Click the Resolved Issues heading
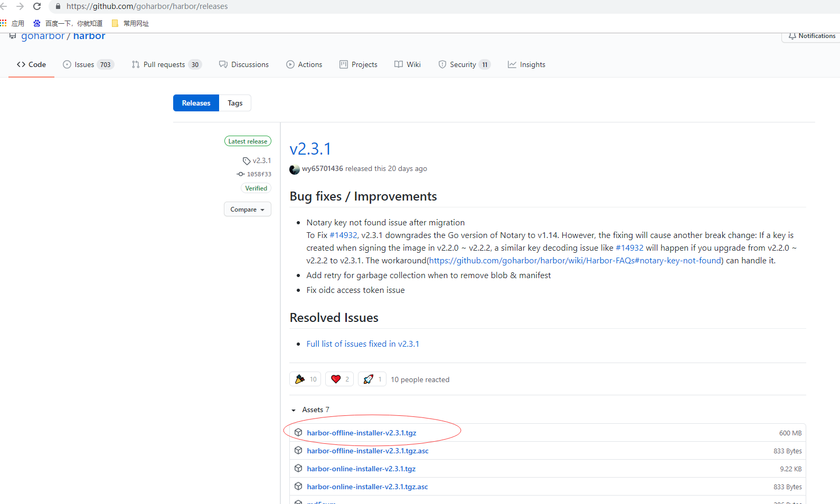This screenshot has width=840, height=504. point(334,318)
